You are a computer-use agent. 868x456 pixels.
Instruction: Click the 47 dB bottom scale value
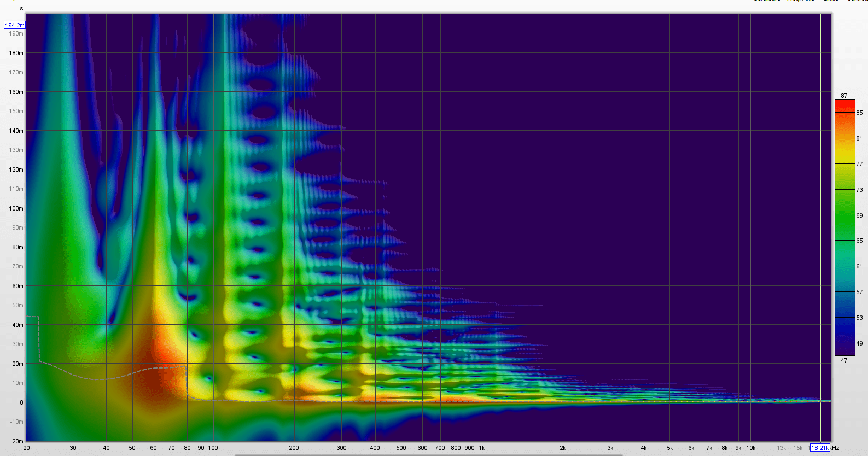tap(844, 360)
